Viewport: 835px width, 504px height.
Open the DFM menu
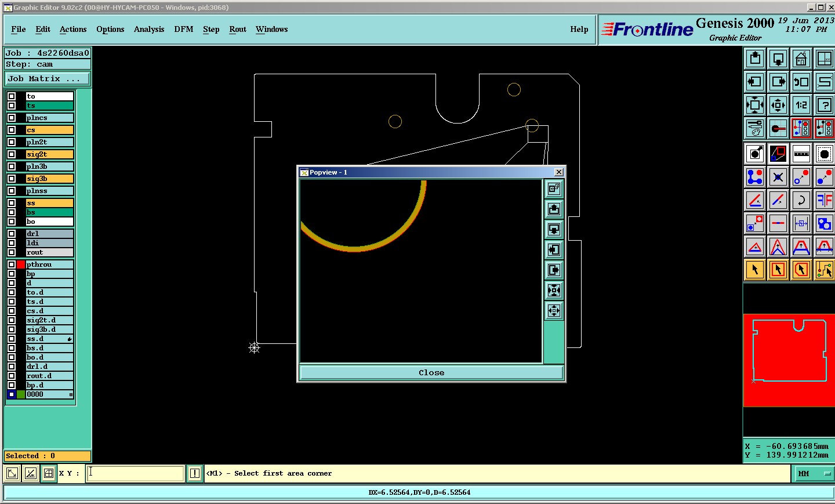184,30
